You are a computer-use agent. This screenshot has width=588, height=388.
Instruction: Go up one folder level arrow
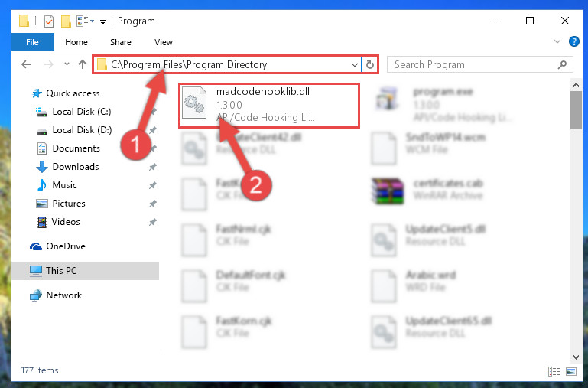83,64
